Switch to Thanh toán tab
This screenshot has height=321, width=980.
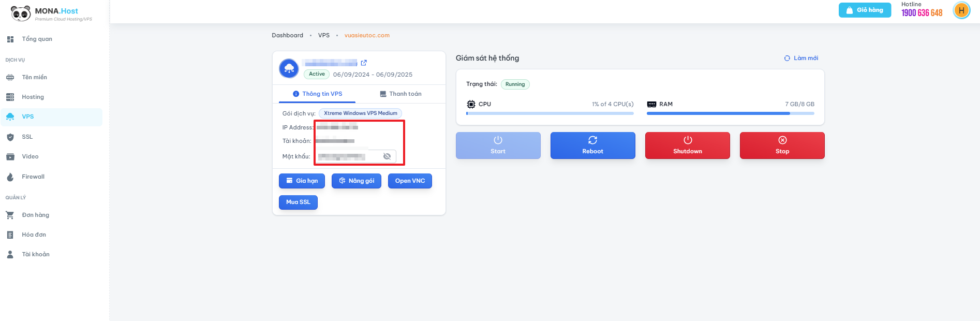coord(400,94)
